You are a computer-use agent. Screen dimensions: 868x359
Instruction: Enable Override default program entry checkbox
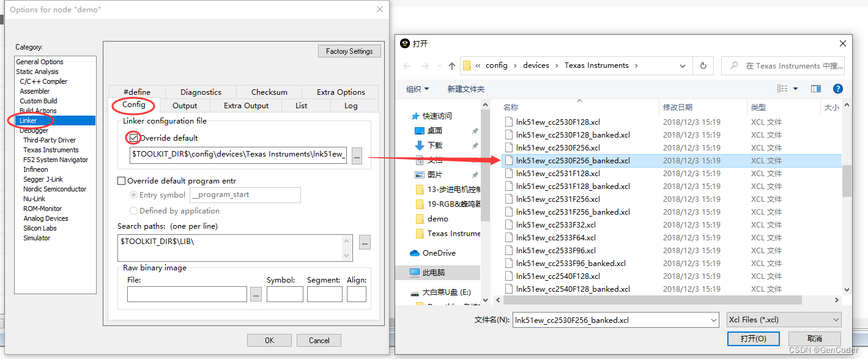(121, 180)
